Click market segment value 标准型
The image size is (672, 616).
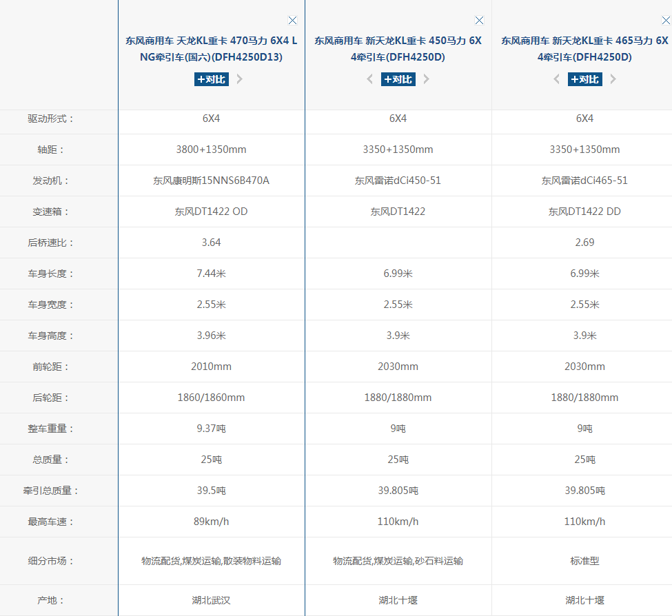pos(584,561)
